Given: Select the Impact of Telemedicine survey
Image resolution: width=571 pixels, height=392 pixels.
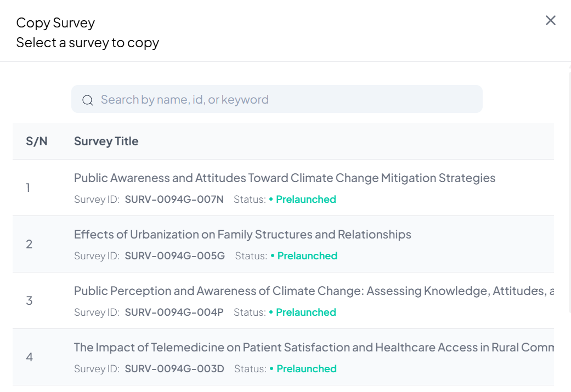Looking at the screenshot, I should 314,348.
